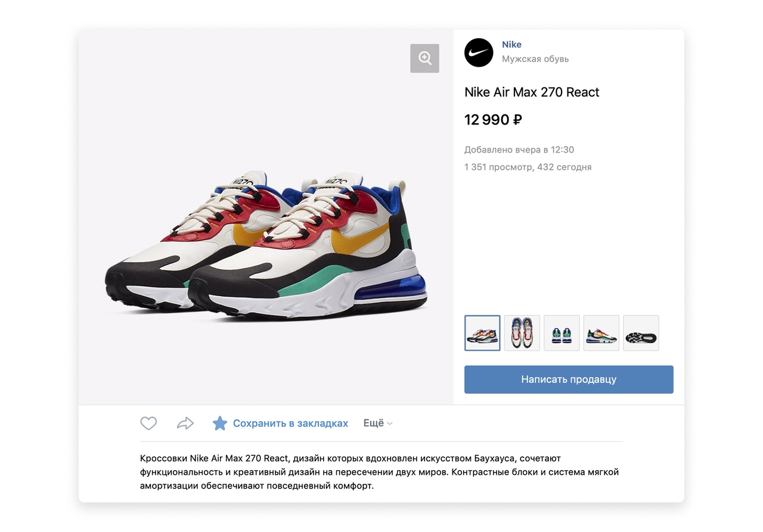Click the product description text
Image resolution: width=763 pixels, height=532 pixels.
coord(380,472)
